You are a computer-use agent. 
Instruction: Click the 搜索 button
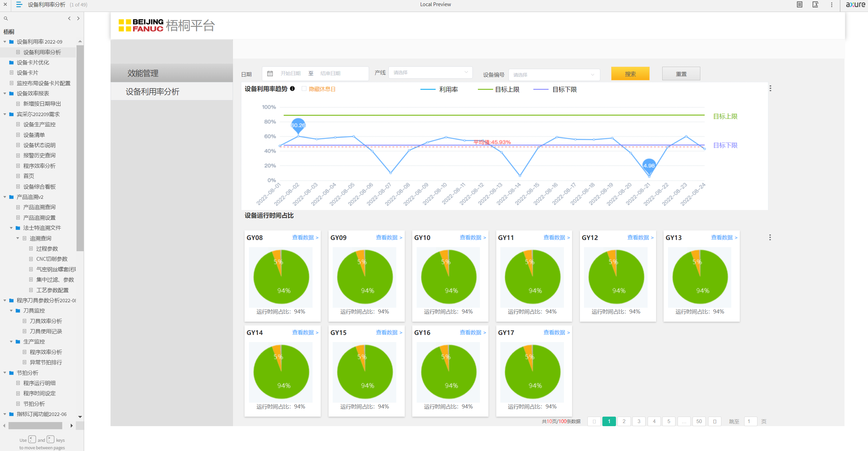point(630,74)
